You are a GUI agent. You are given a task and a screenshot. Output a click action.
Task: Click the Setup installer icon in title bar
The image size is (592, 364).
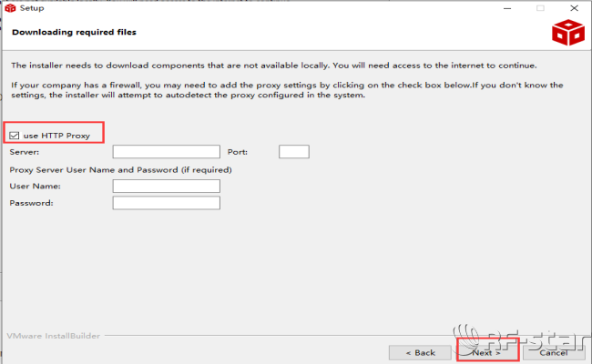tap(10, 8)
